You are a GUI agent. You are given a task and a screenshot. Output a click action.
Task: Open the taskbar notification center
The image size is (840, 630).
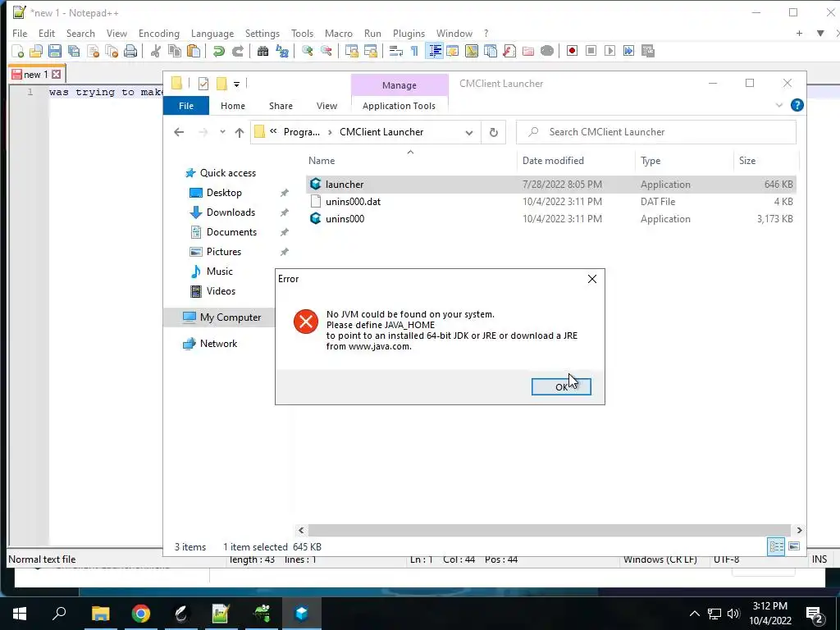tap(815, 614)
